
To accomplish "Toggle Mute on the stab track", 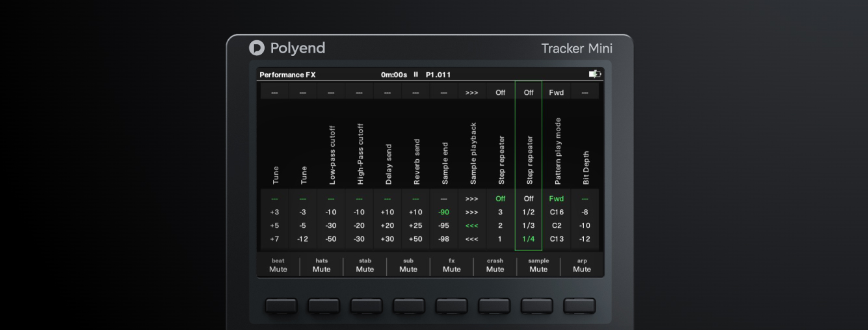I will 365,266.
